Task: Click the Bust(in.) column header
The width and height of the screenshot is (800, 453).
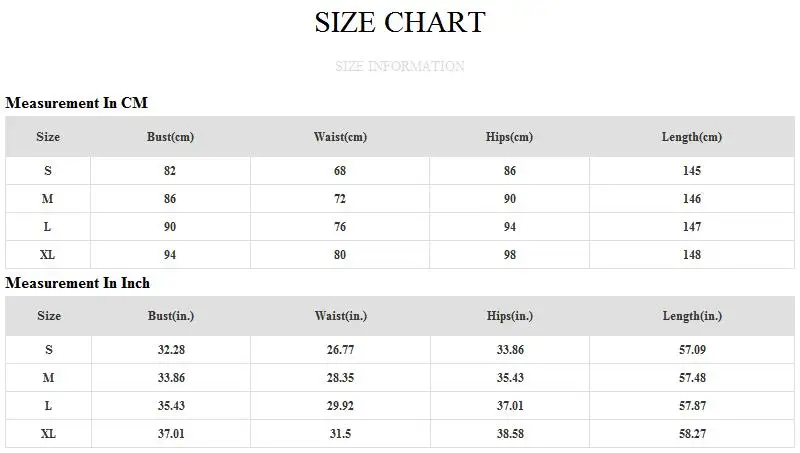Action: (170, 316)
